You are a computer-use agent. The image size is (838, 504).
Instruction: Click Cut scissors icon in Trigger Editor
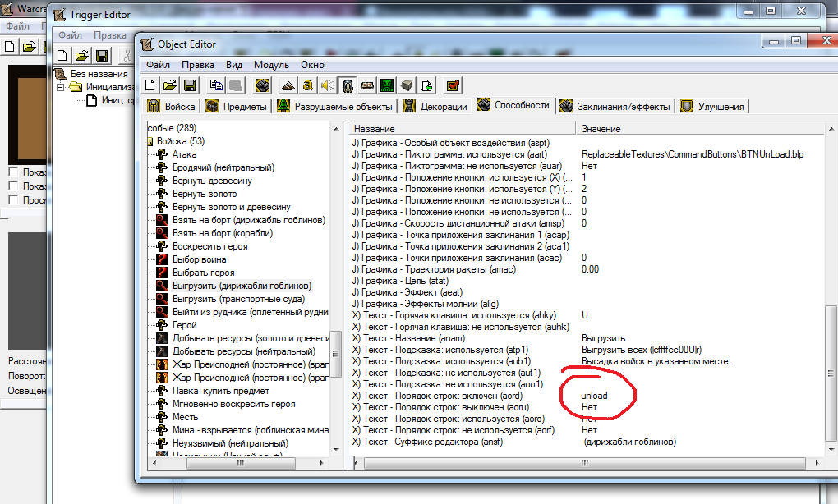coord(127,56)
